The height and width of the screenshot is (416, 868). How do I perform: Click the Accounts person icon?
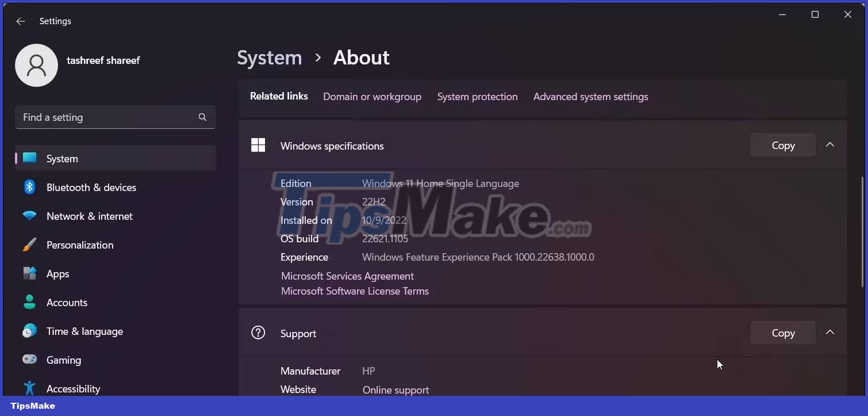point(29,302)
